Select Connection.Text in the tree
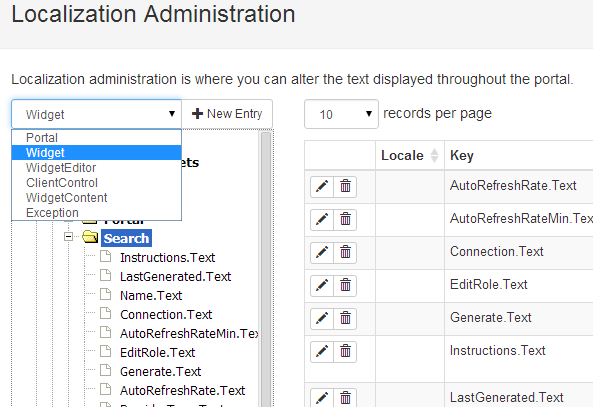 pos(166,314)
